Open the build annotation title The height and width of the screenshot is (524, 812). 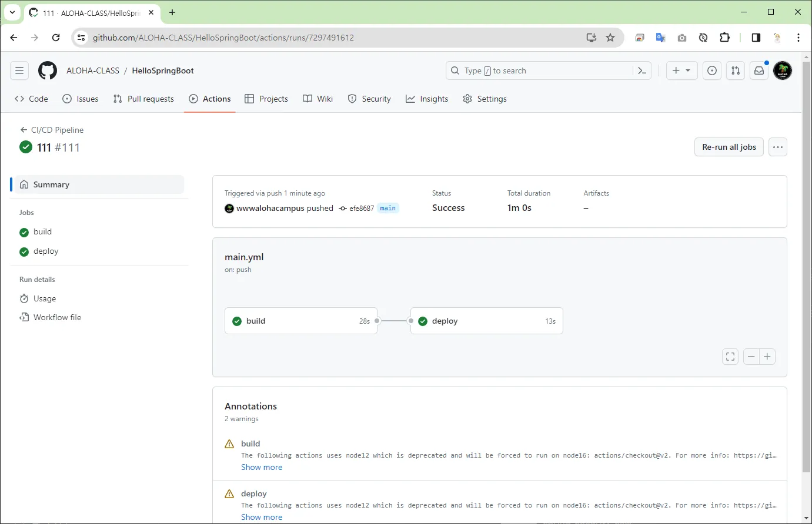(x=250, y=444)
